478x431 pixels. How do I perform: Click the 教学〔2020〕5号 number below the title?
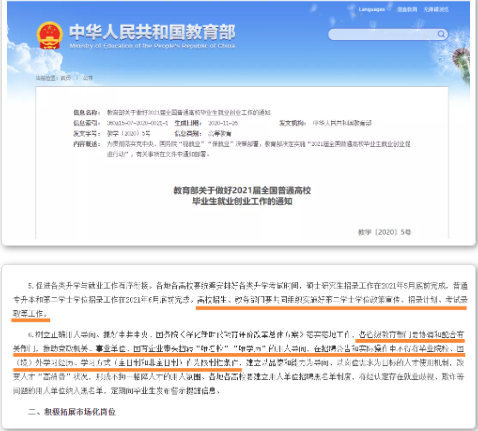[x=384, y=232]
